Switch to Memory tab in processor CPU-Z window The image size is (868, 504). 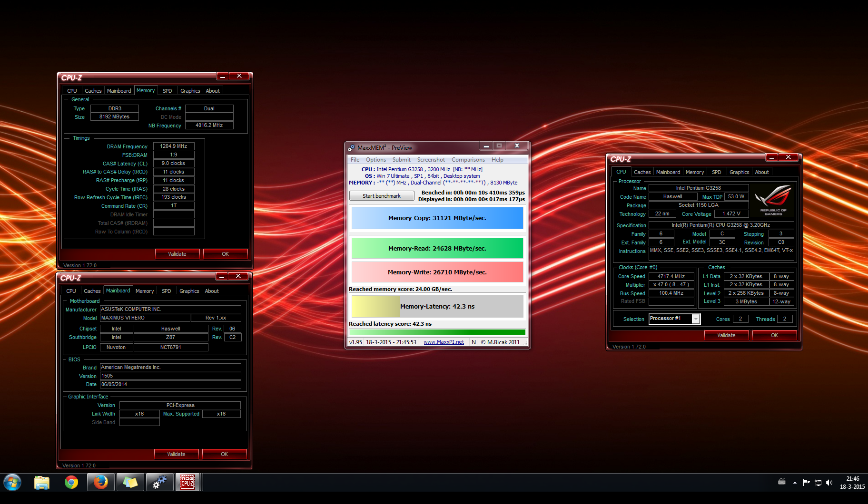point(695,172)
